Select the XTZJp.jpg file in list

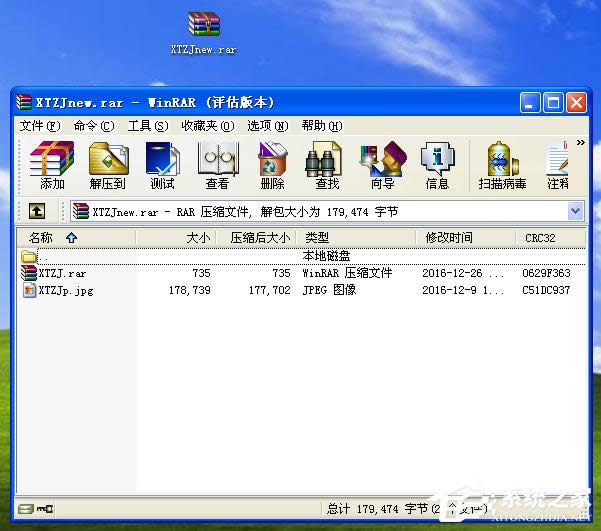click(64, 290)
